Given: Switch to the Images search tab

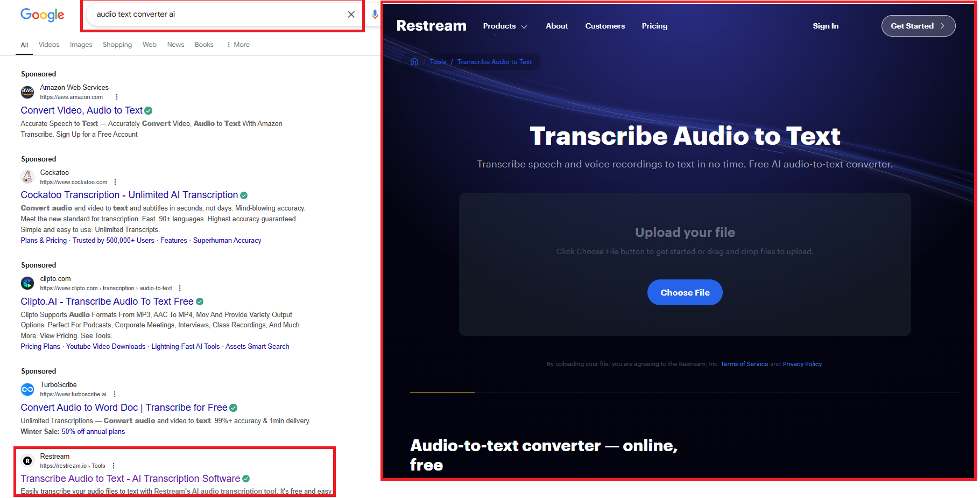Looking at the screenshot, I should point(81,45).
